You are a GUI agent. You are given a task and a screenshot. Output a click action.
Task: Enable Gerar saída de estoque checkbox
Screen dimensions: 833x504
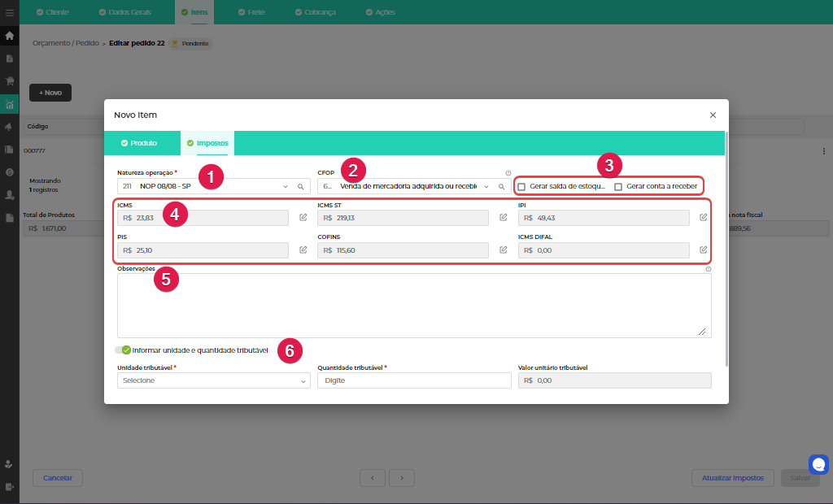[x=521, y=187]
